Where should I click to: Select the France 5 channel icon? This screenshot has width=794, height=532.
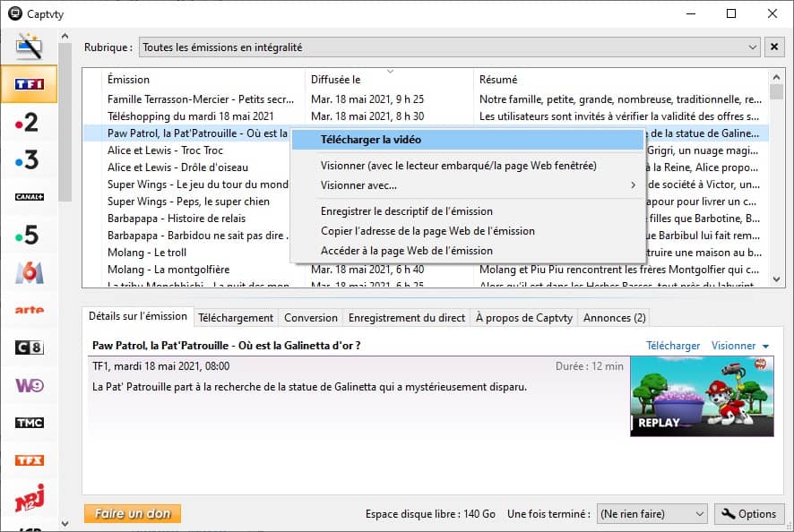click(x=26, y=235)
